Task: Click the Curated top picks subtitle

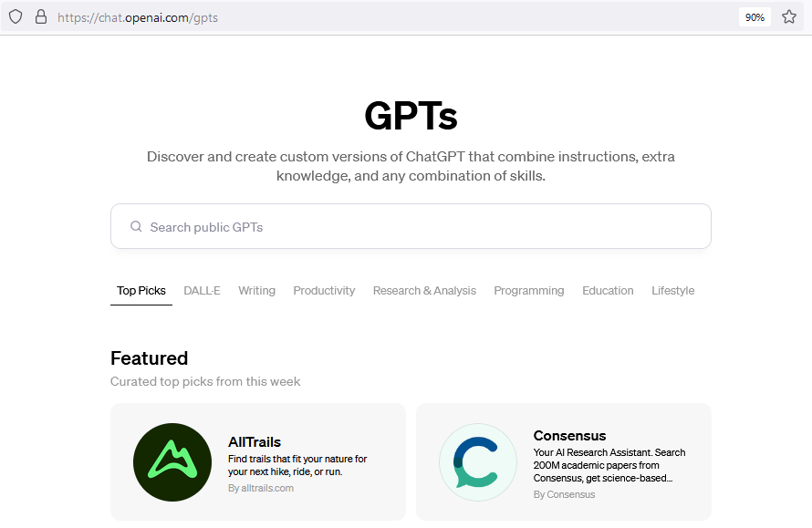Action: pos(205,381)
